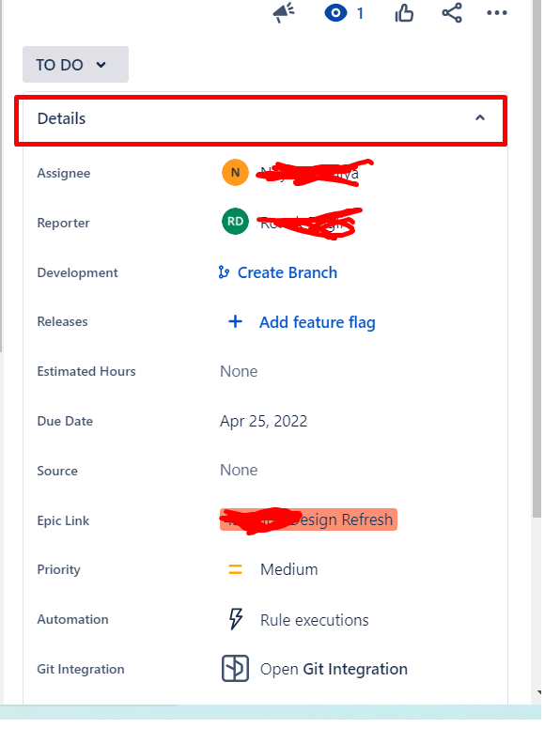Click the Git Integration field label
Image resolution: width=560 pixels, height=744 pixels.
[x=81, y=669]
